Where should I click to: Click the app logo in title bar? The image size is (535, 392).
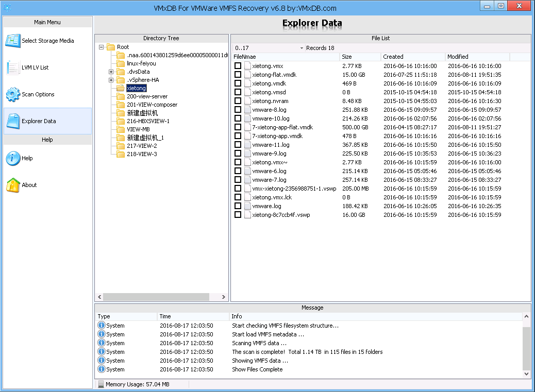point(7,8)
